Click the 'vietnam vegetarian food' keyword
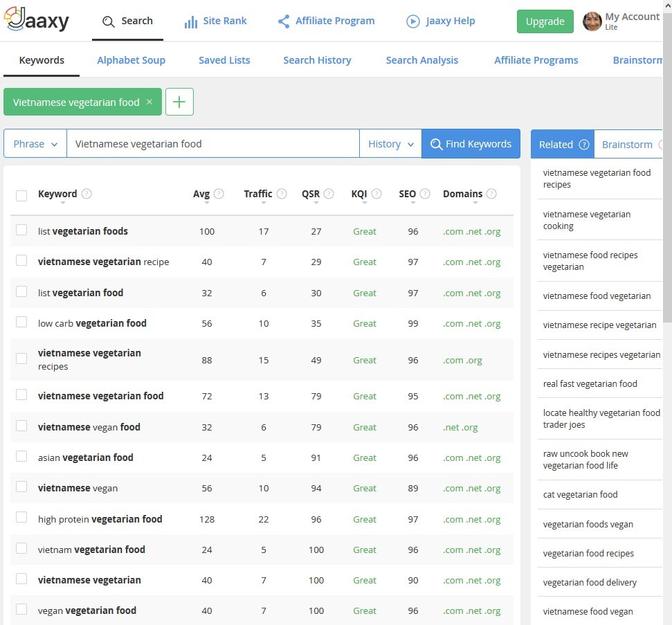This screenshot has width=672, height=625. [x=91, y=550]
